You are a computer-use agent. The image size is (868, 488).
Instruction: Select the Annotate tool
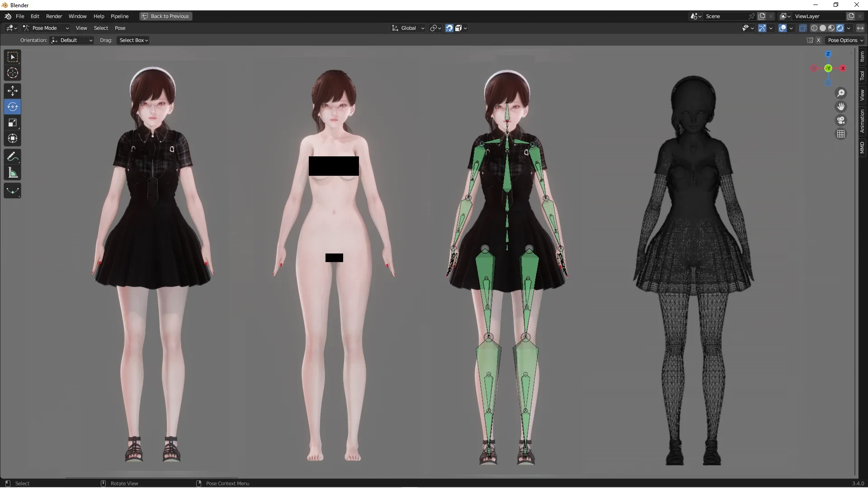(x=13, y=157)
